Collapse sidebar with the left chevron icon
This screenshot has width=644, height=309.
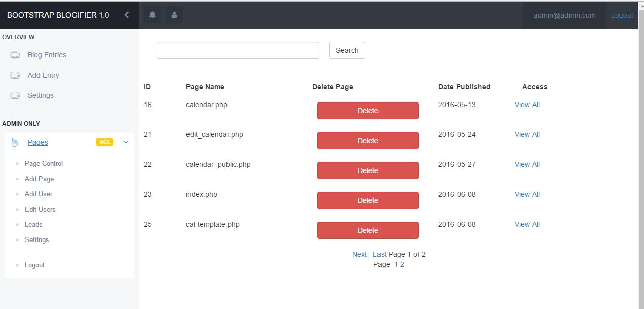pyautogui.click(x=127, y=15)
